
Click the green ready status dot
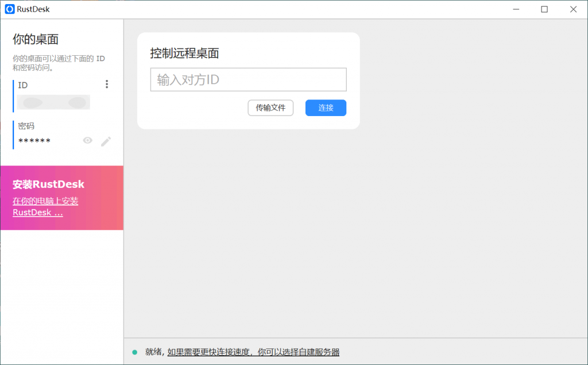pos(134,352)
